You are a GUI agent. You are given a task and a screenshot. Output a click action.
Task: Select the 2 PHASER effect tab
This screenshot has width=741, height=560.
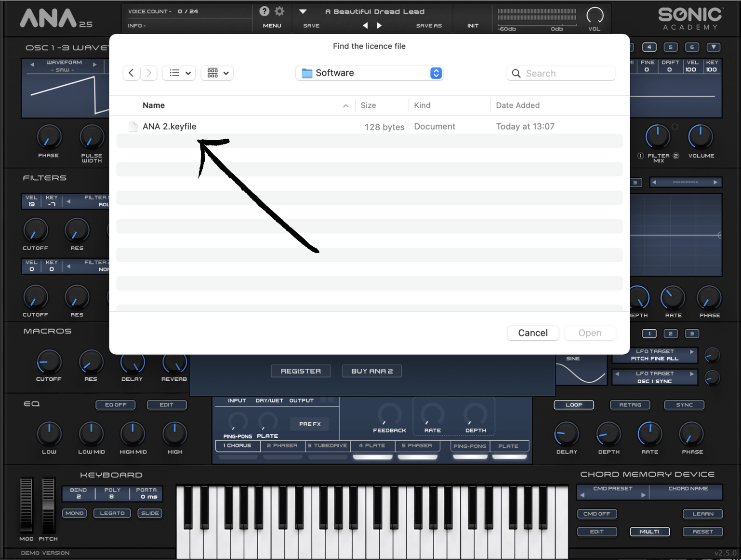click(x=282, y=446)
